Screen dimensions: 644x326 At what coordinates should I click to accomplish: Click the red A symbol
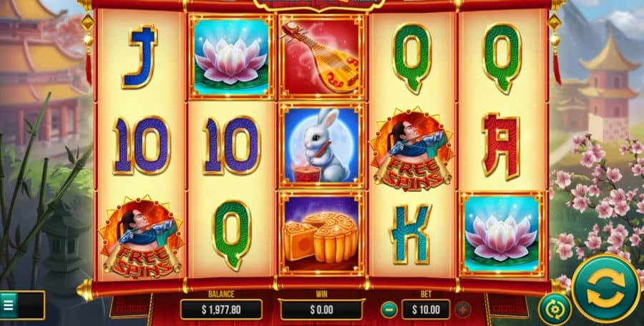click(501, 146)
